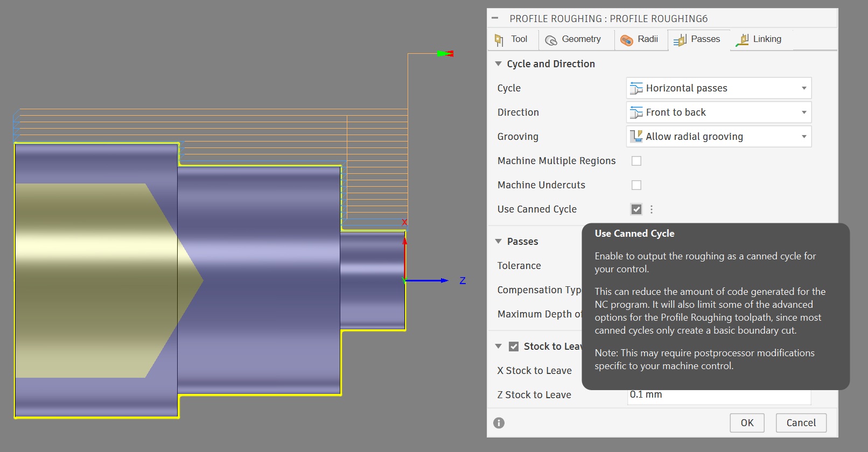The width and height of the screenshot is (868, 452).
Task: Click the blue Z axis arrow
Action: pos(431,280)
